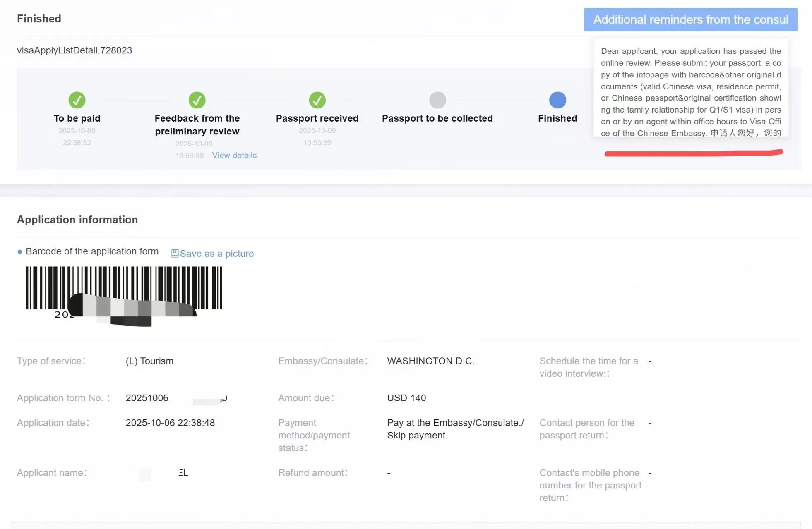This screenshot has width=812, height=529.
Task: Select the 'Passport to be collected' step label
Action: click(437, 118)
